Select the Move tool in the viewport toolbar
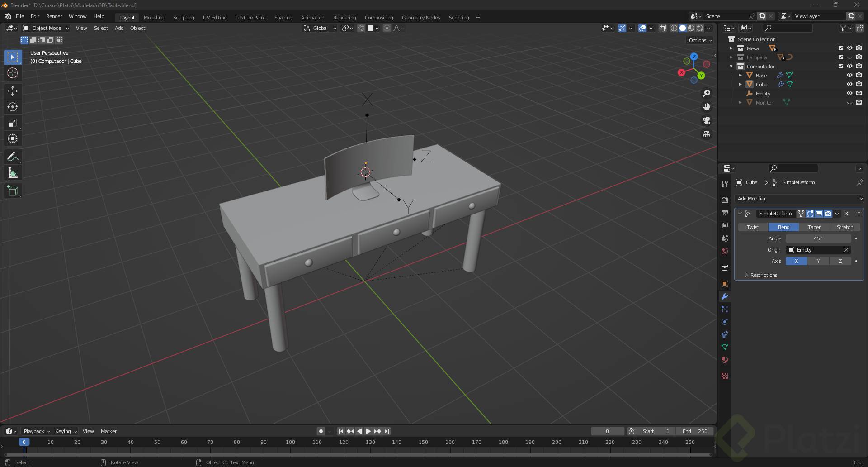 13,91
